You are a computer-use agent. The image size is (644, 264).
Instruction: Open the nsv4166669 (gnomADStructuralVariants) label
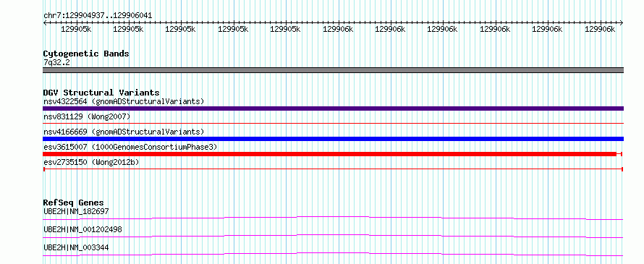pos(124,132)
